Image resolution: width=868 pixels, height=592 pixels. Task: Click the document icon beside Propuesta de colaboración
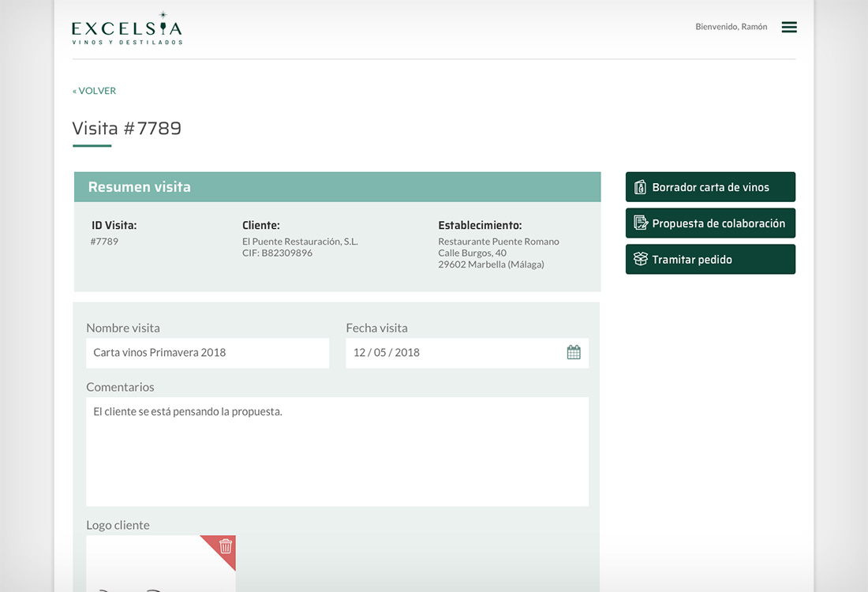(x=640, y=223)
